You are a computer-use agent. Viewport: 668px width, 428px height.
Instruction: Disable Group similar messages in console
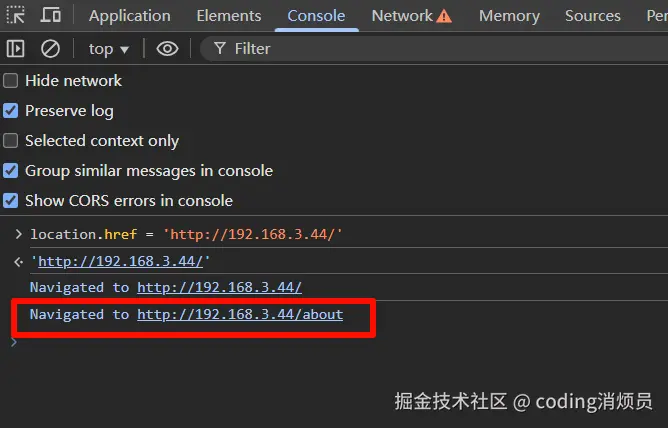[x=11, y=171]
